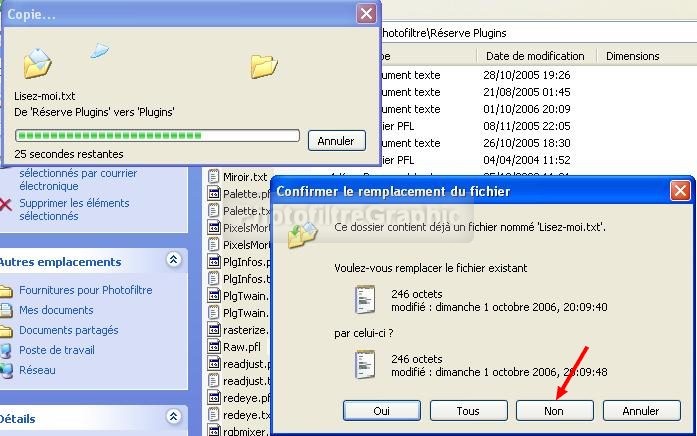Click Annuler in the replacement confirmation dialog
Screen dimensions: 697x436
tap(640, 411)
